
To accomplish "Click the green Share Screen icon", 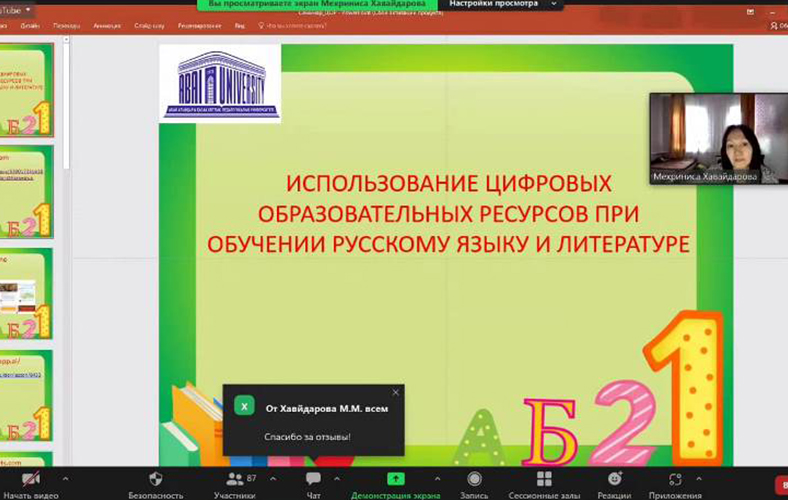I will coord(396,479).
